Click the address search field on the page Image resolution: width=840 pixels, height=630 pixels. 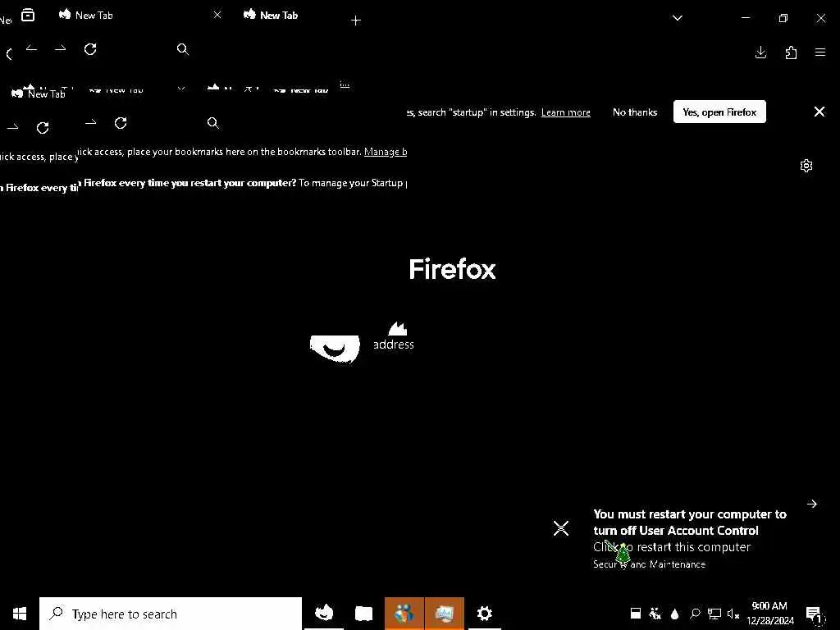click(393, 344)
